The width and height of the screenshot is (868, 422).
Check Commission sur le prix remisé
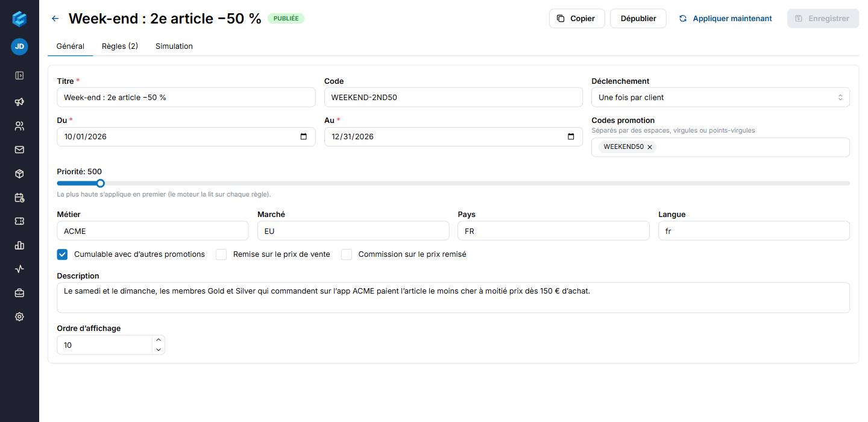[347, 254]
